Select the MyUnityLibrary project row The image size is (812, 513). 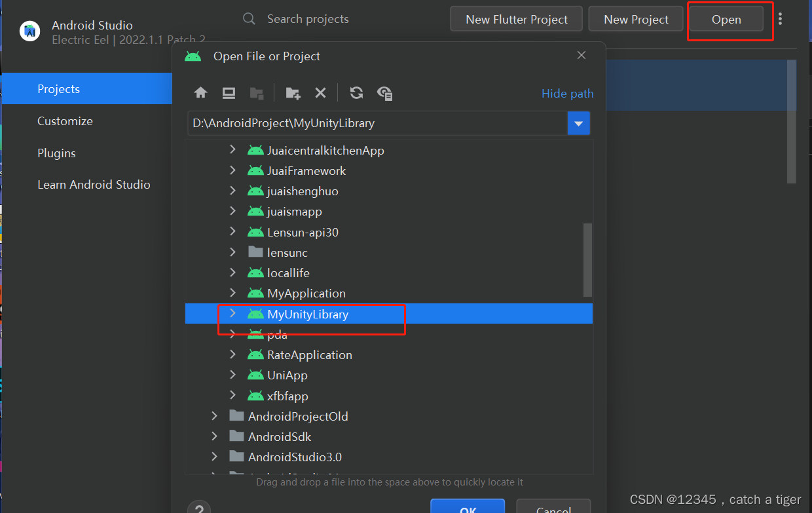(389, 314)
